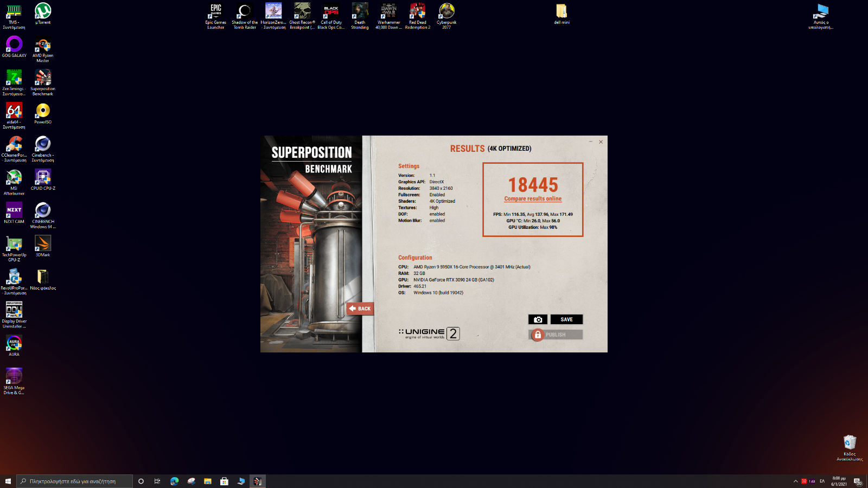Click the taskbar clock and date
The width and height of the screenshot is (868, 488).
[x=839, y=481]
